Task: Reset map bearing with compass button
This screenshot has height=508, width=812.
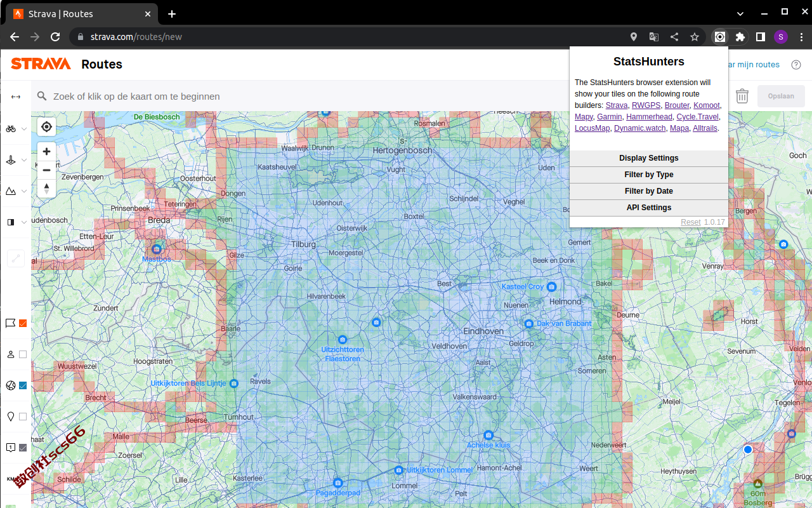Action: [x=46, y=189]
